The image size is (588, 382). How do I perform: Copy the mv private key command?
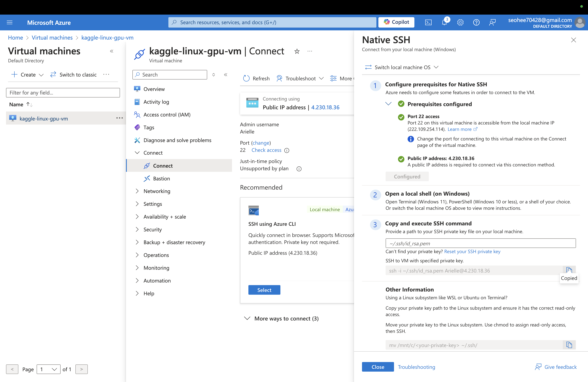[569, 345]
